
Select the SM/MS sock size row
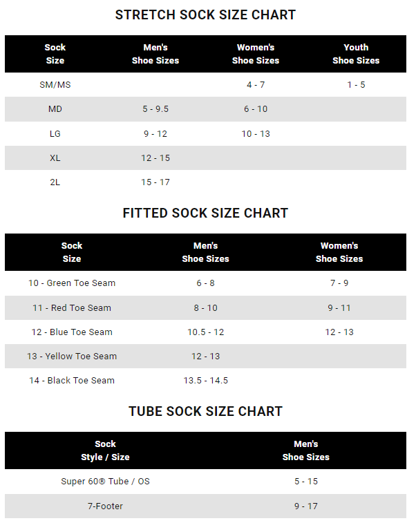55,84
